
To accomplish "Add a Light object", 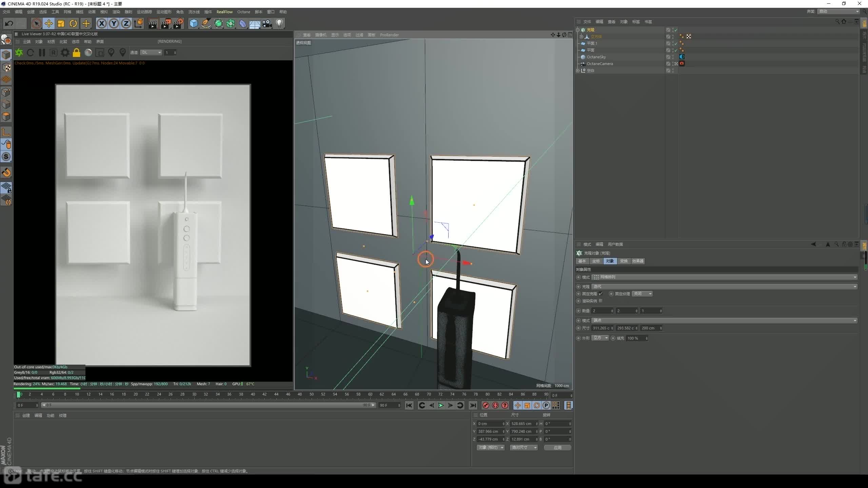I will point(279,23).
